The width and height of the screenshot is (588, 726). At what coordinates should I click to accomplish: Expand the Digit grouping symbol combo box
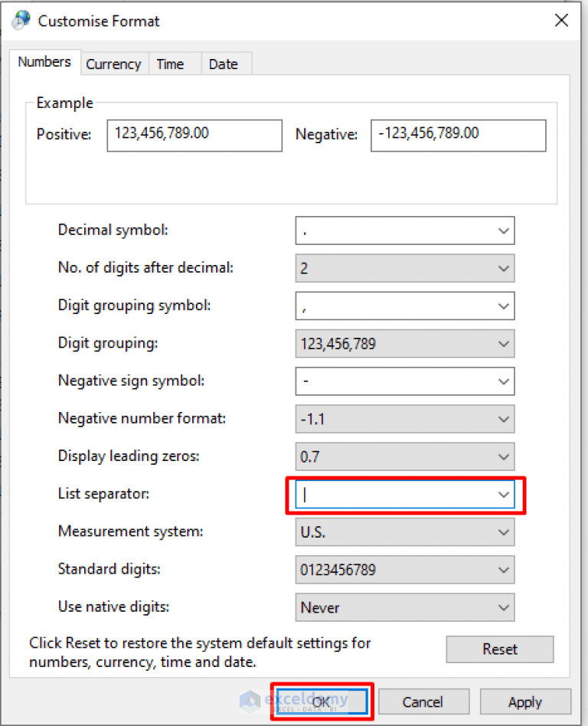pos(405,306)
